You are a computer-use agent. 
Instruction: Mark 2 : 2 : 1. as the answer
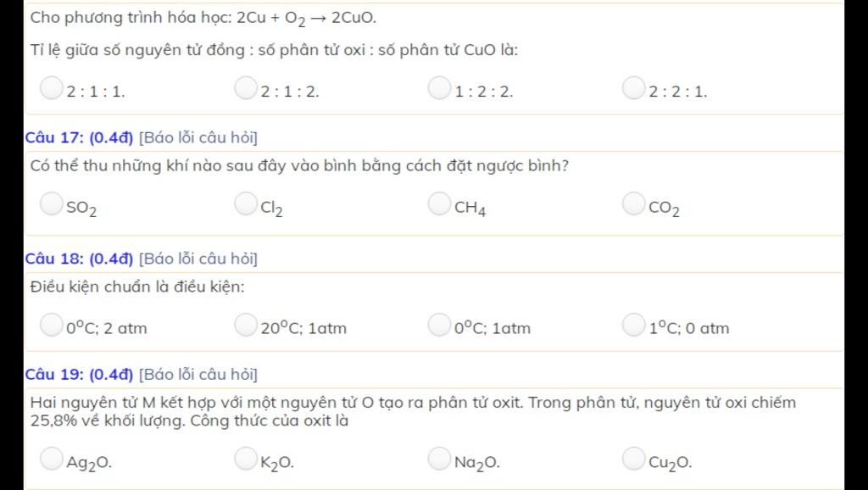633,88
